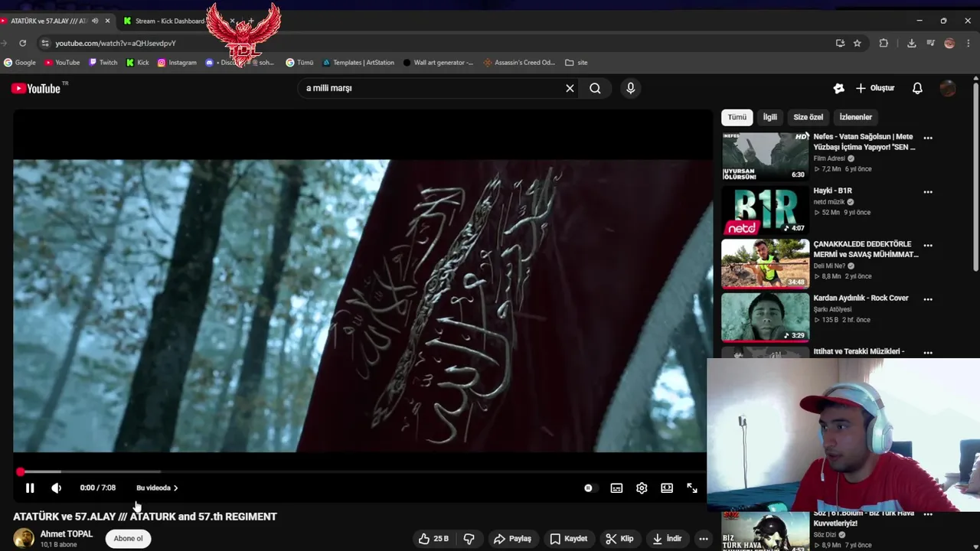The image size is (980, 551).
Task: Click the icon left of Oluştur
Action: coord(839,88)
